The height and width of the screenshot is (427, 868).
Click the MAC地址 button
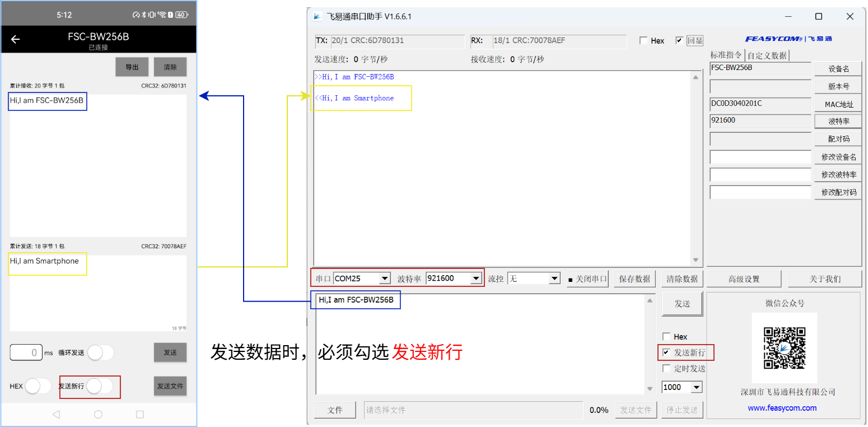coord(838,104)
